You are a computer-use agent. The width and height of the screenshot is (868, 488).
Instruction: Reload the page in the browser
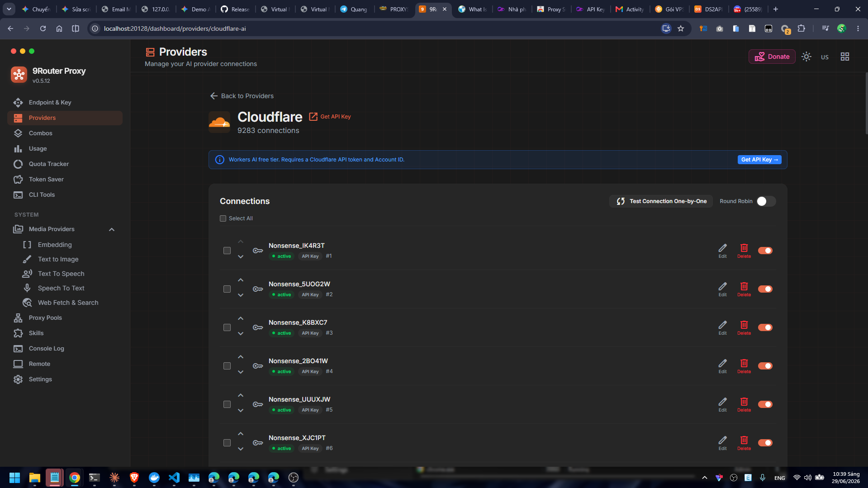43,28
